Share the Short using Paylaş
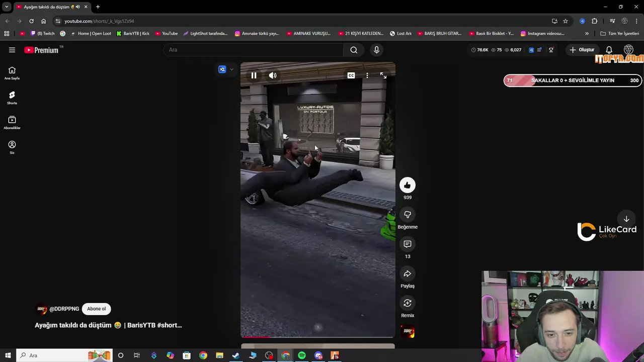This screenshot has width=644, height=362. 408,274
